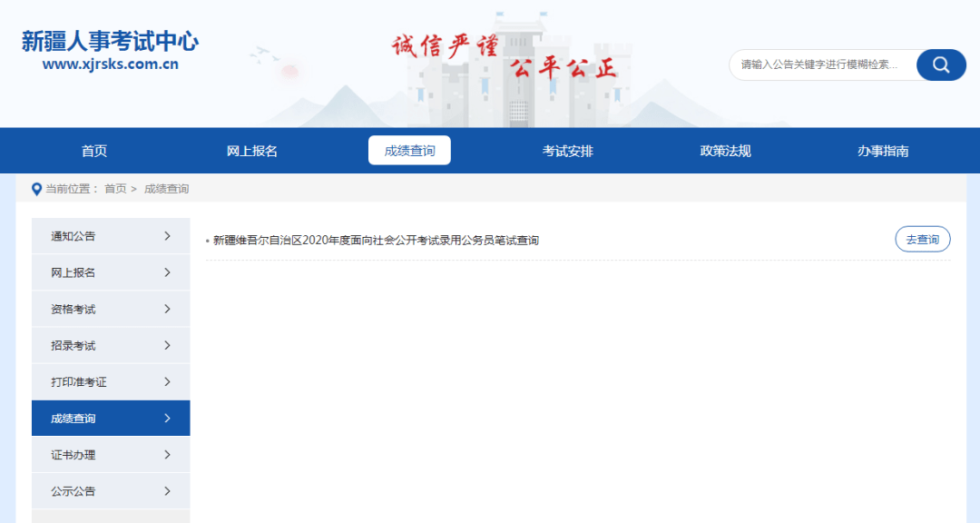Expand the 通知公告 sidebar section

110,235
